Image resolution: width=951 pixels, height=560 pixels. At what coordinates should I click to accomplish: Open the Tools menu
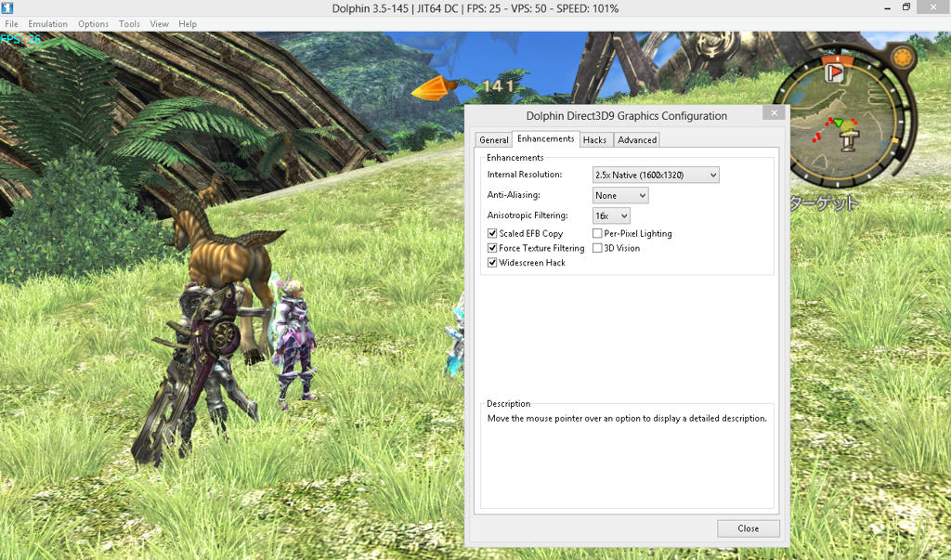click(x=129, y=23)
